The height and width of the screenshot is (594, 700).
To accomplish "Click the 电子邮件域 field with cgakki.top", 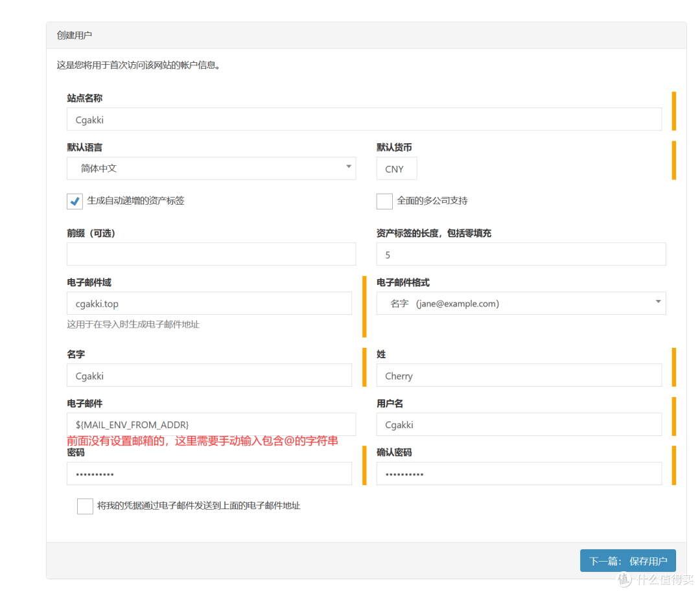I will 209,303.
